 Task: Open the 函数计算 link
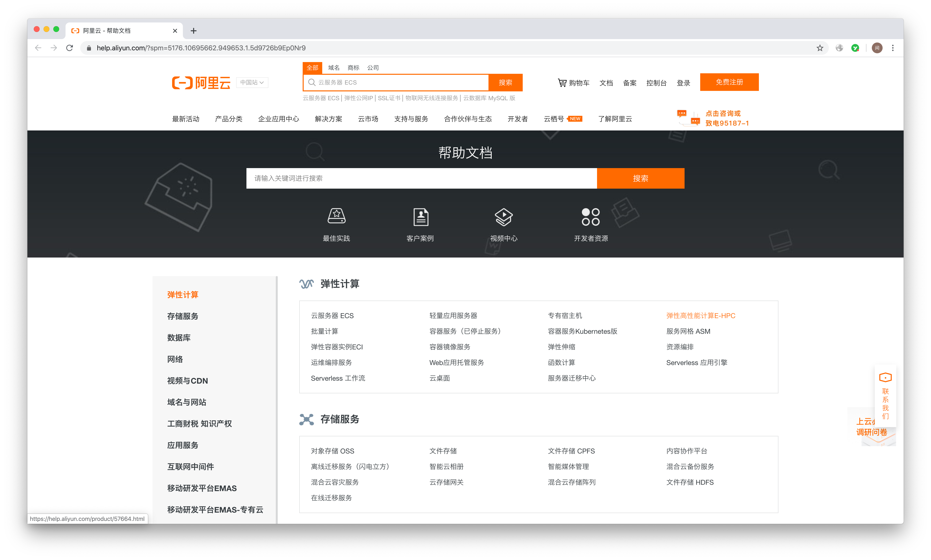[561, 363]
